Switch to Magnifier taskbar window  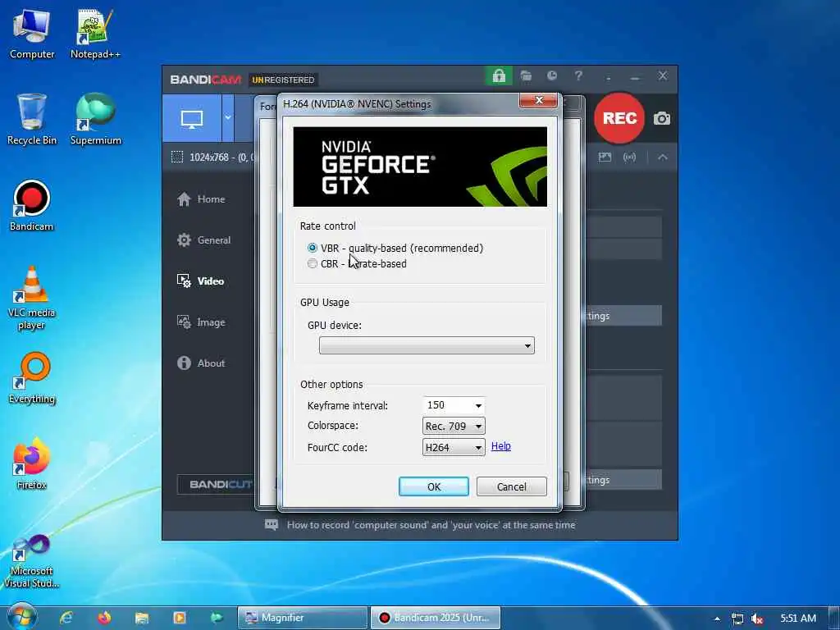click(x=304, y=618)
